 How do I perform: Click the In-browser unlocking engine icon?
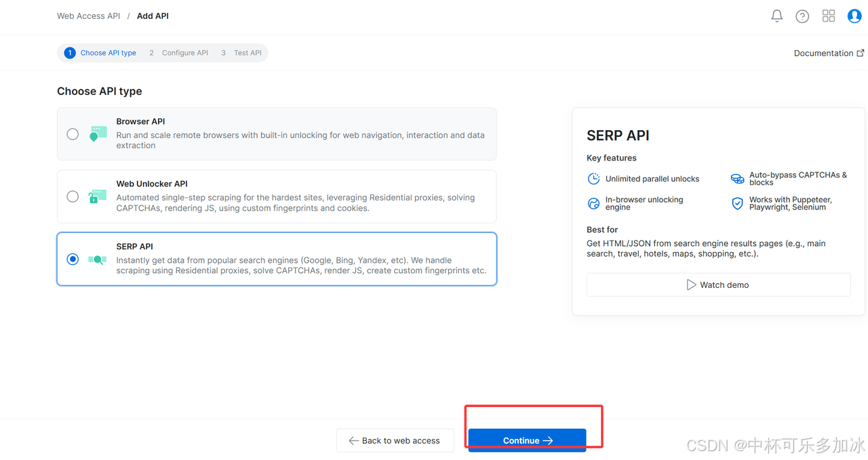pyautogui.click(x=593, y=203)
